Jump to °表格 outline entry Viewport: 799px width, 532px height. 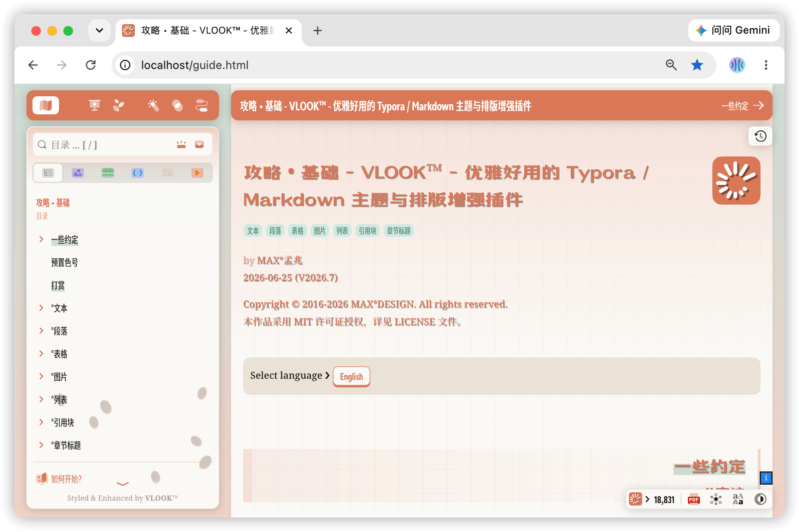pos(59,354)
